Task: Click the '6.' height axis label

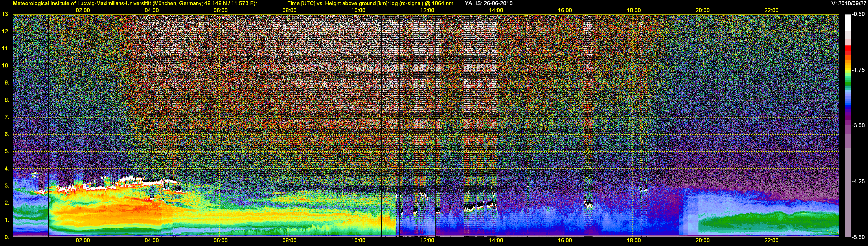Action: pos(7,134)
